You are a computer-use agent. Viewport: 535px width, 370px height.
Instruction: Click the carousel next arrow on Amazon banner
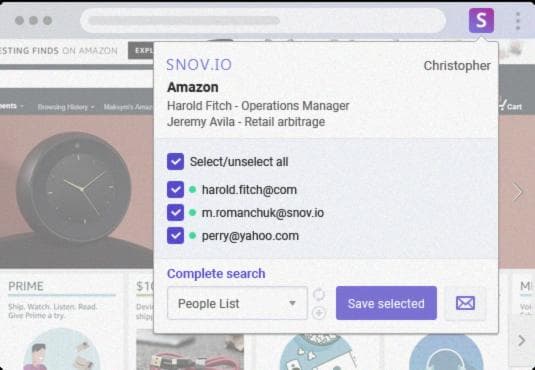click(x=518, y=192)
